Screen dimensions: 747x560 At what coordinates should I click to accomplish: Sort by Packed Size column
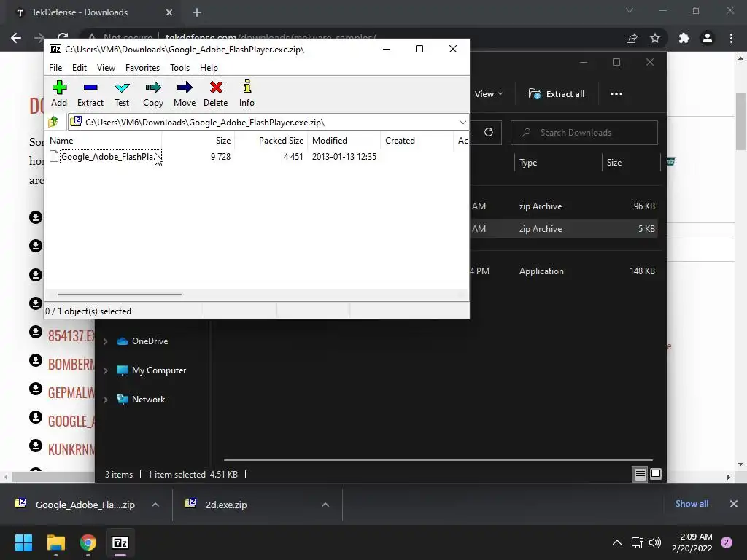(281, 141)
